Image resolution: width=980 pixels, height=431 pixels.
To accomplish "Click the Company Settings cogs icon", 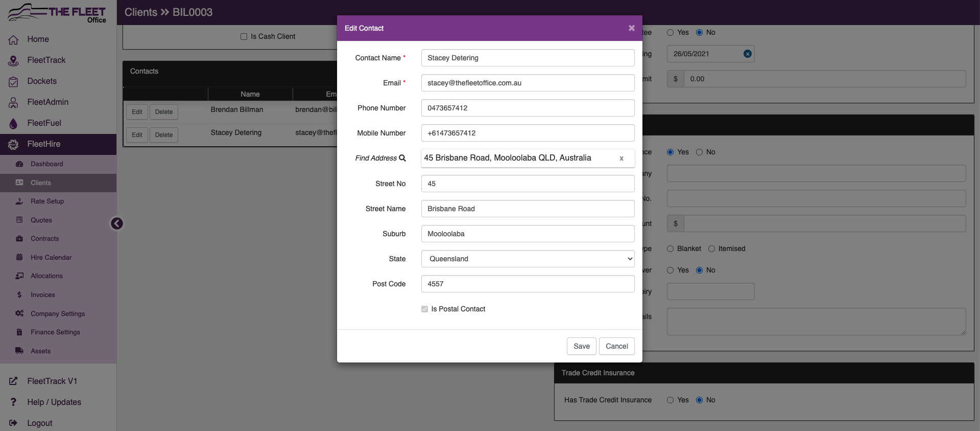I will pos(19,313).
